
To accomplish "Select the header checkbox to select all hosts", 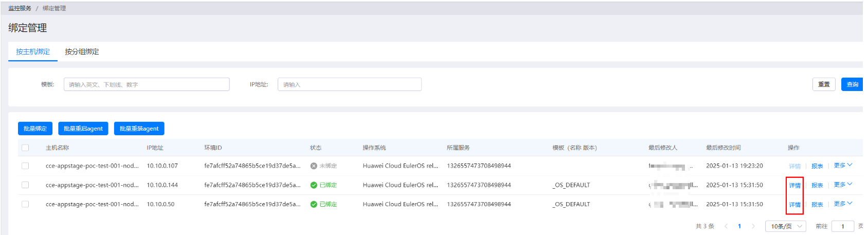I will tap(25, 148).
